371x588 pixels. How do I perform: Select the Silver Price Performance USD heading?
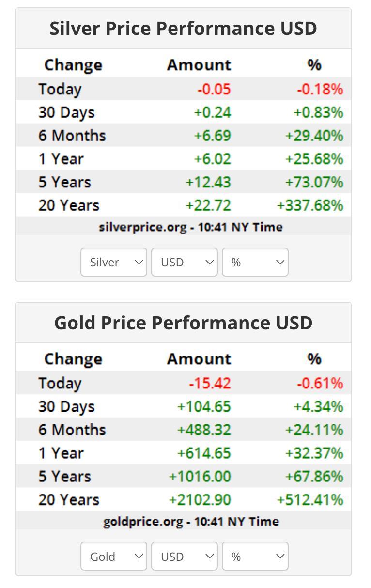tap(183, 29)
